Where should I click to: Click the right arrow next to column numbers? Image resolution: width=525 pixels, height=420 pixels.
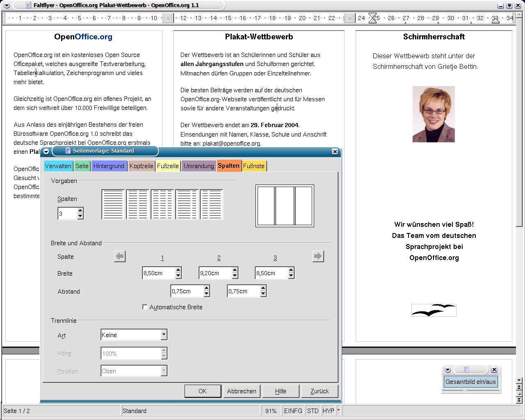click(x=318, y=256)
